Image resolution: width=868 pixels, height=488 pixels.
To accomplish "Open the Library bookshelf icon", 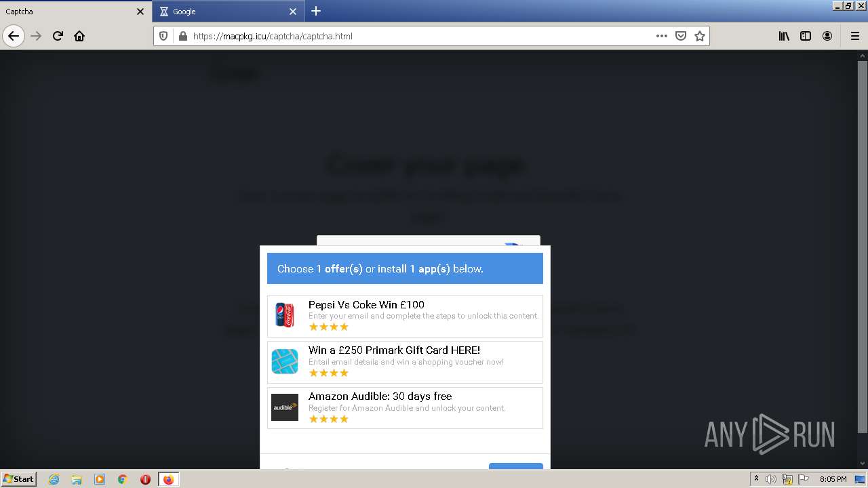I will pos(784,36).
